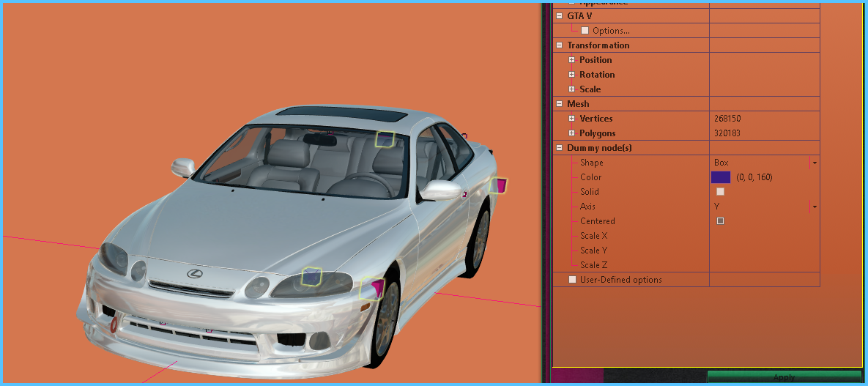Open the Axis dropdown showing Y
The image size is (868, 386).
814,207
